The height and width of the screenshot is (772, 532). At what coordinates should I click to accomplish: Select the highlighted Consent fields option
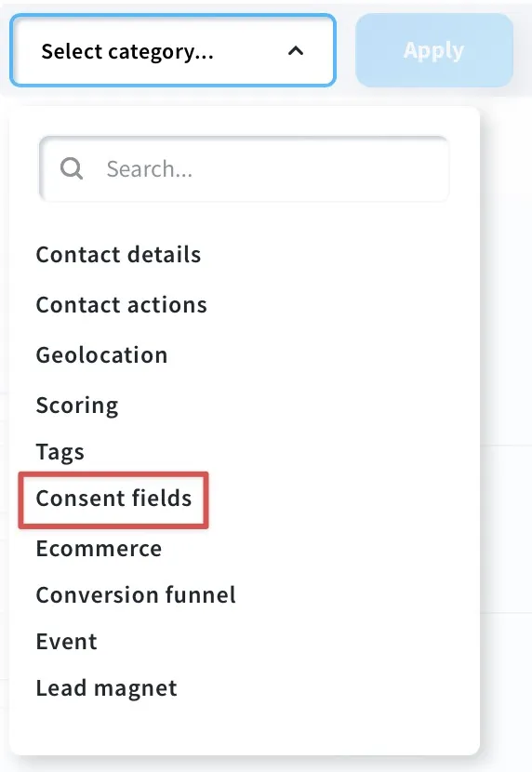pos(113,499)
